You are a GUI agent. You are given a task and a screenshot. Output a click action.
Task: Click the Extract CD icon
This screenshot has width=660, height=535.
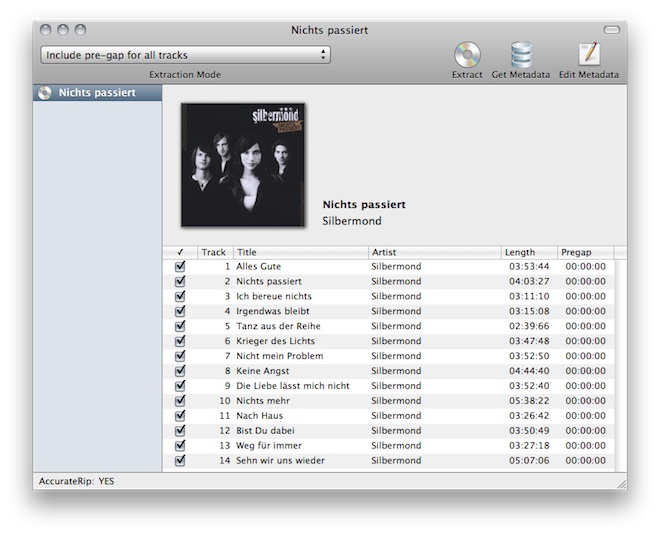click(x=467, y=55)
